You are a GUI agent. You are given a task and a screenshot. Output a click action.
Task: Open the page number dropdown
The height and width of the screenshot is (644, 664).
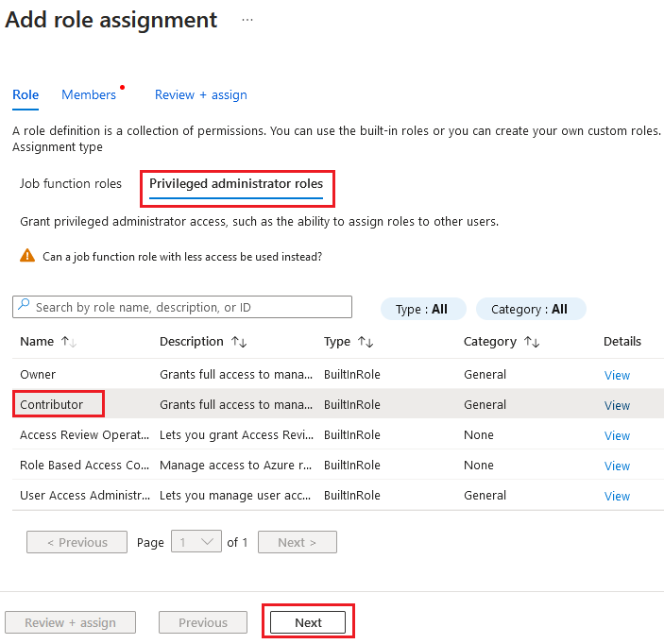(x=196, y=542)
